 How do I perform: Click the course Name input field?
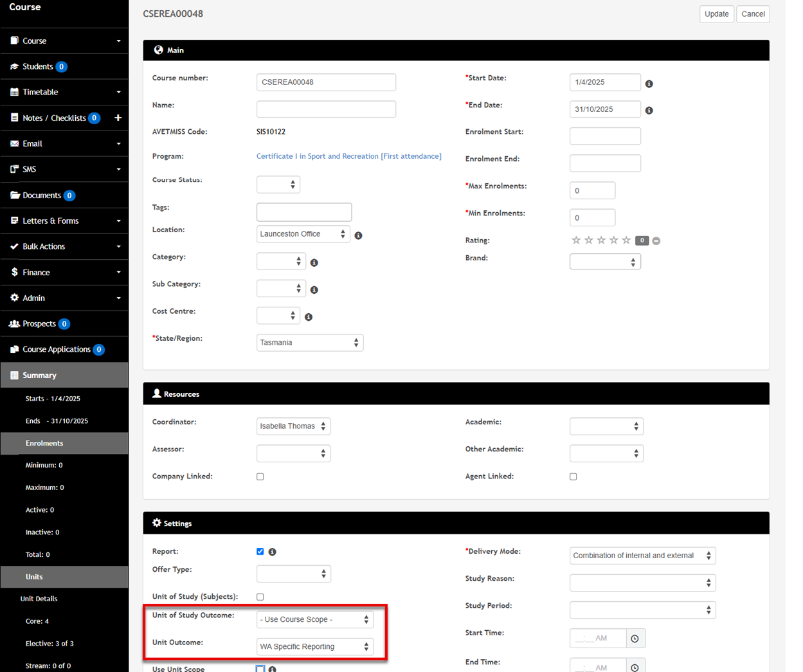(326, 109)
